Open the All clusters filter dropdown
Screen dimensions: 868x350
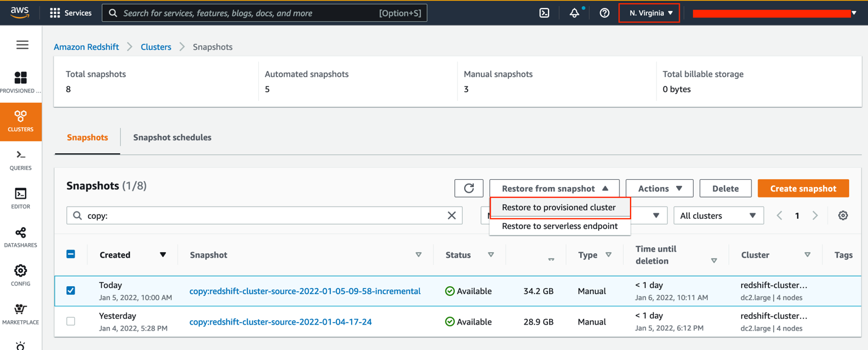717,216
